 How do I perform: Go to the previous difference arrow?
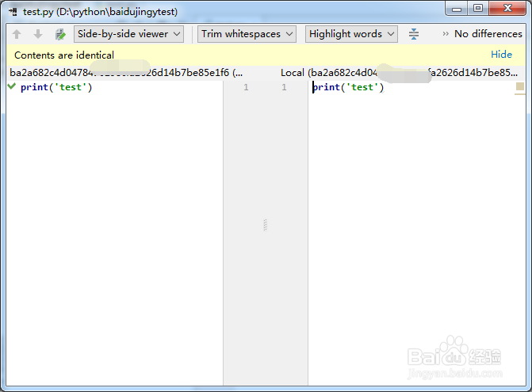pos(17,34)
